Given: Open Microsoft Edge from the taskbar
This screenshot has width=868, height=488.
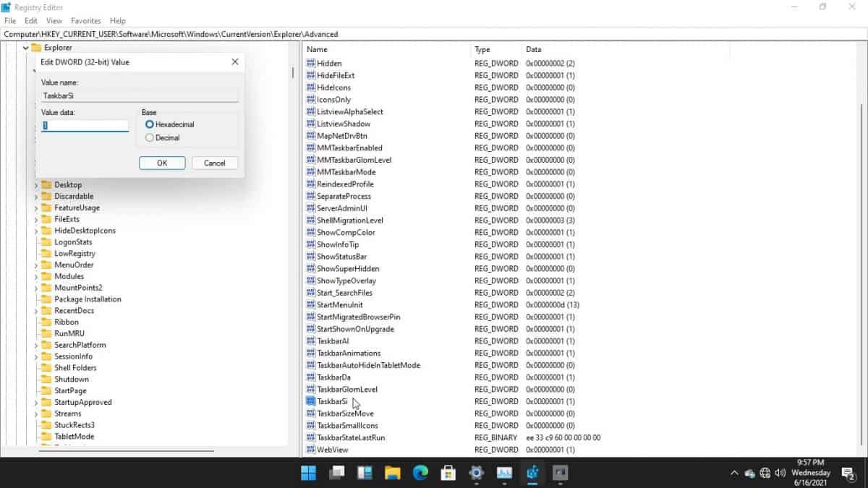Looking at the screenshot, I should point(420,473).
